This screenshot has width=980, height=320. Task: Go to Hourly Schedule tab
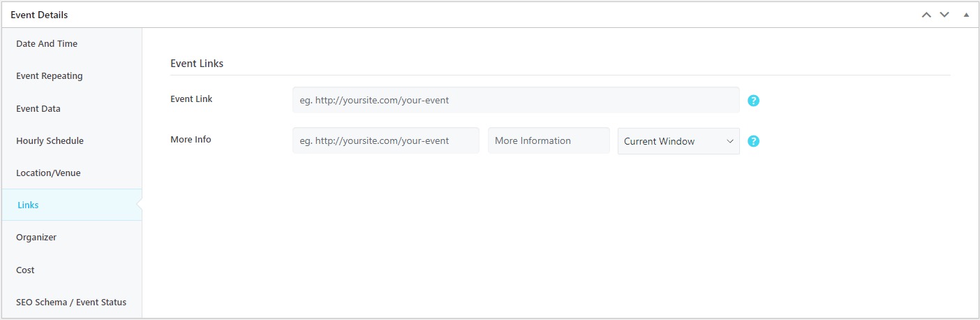[72, 140]
